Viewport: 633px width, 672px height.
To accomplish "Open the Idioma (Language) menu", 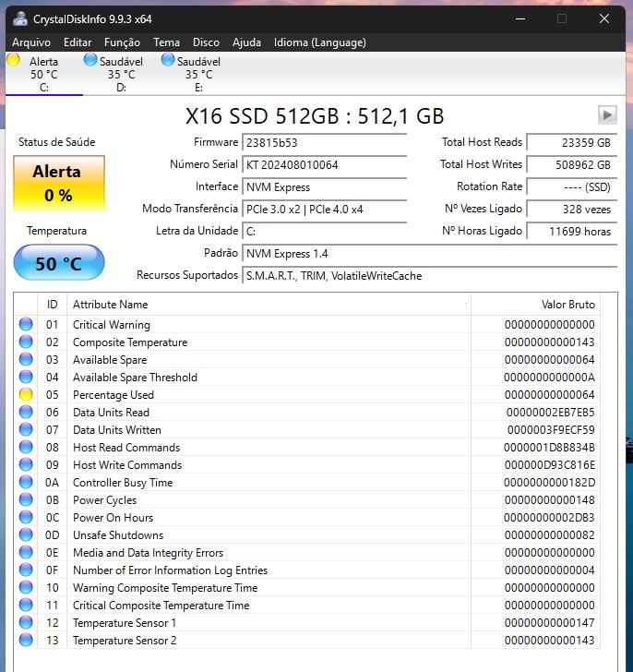I will (x=320, y=42).
